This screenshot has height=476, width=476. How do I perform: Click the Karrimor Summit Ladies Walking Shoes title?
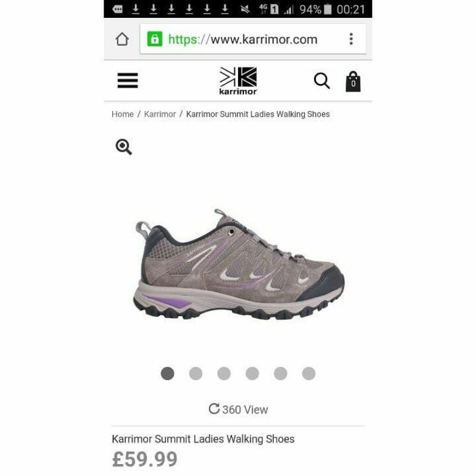click(x=203, y=439)
